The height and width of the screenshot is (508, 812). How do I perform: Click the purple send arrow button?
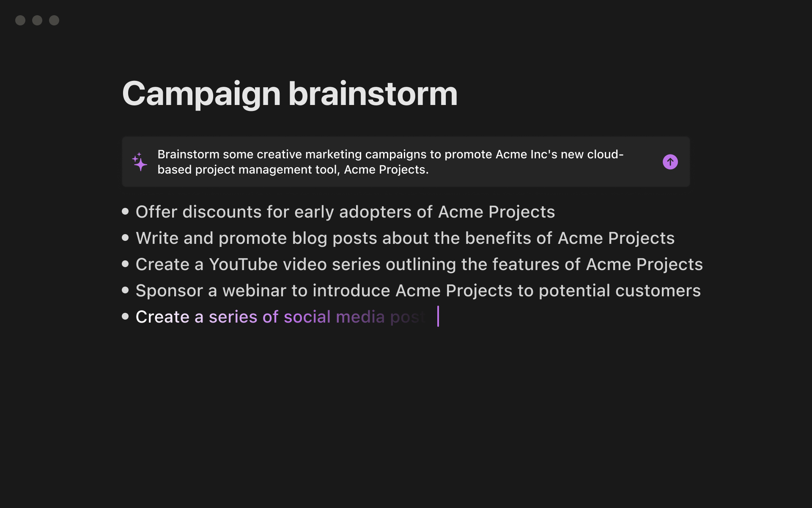point(670,162)
